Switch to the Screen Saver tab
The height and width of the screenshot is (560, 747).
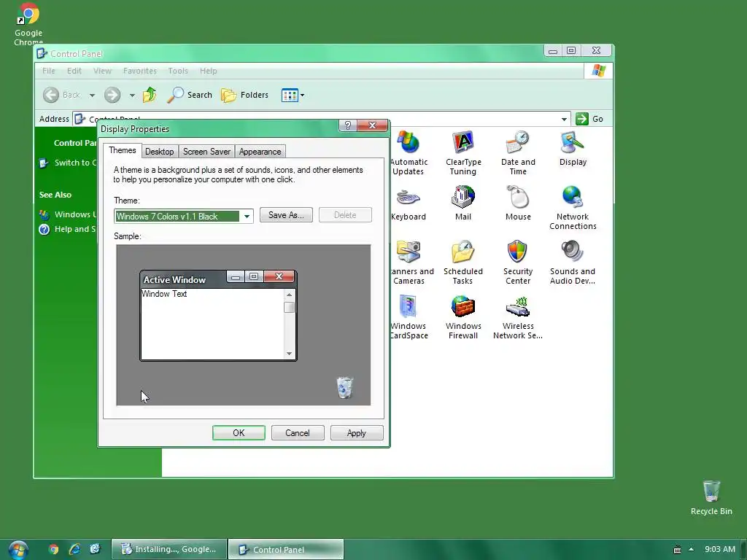pyautogui.click(x=206, y=152)
